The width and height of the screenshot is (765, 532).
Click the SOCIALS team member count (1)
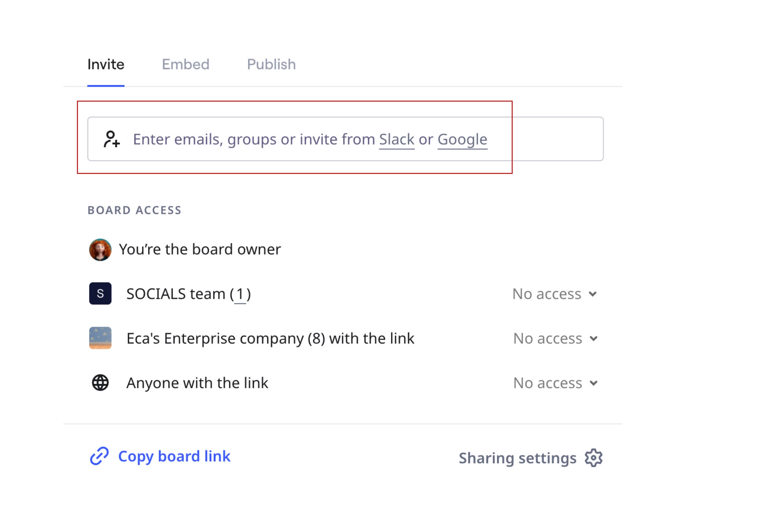click(x=240, y=294)
